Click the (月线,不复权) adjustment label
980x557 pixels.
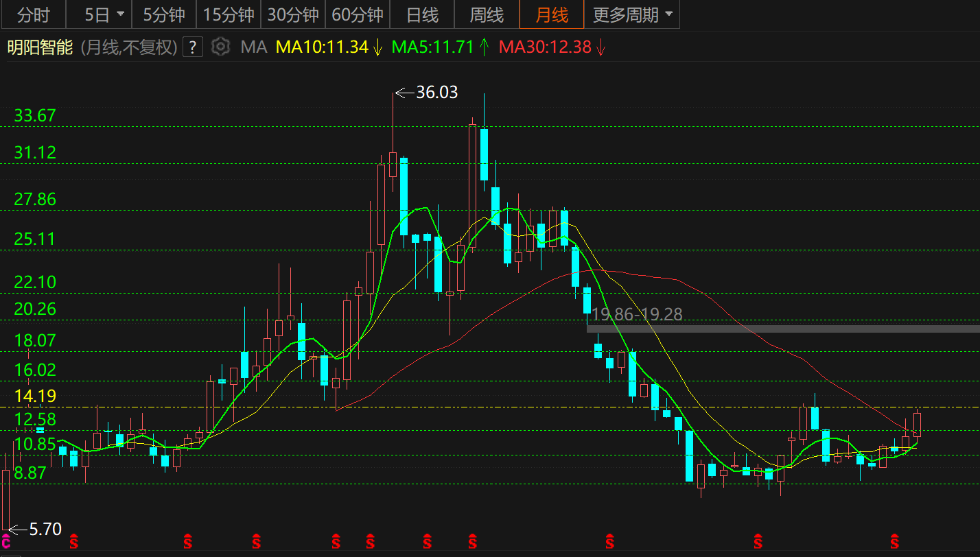129,47
